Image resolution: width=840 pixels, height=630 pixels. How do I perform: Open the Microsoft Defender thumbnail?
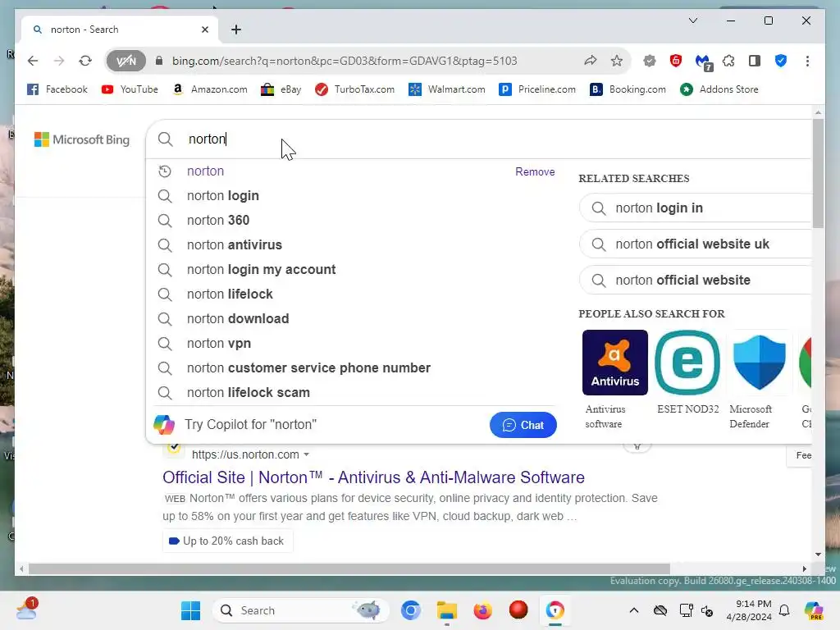click(x=760, y=363)
